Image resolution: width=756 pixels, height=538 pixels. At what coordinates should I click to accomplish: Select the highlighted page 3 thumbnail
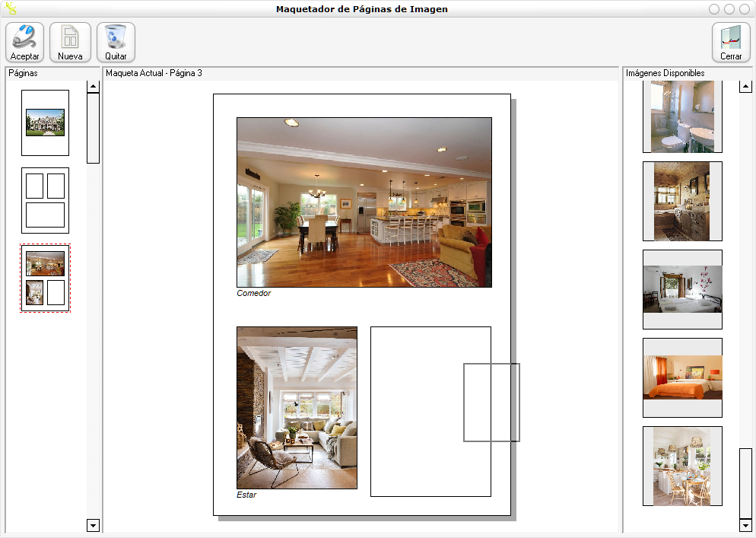[x=45, y=278]
